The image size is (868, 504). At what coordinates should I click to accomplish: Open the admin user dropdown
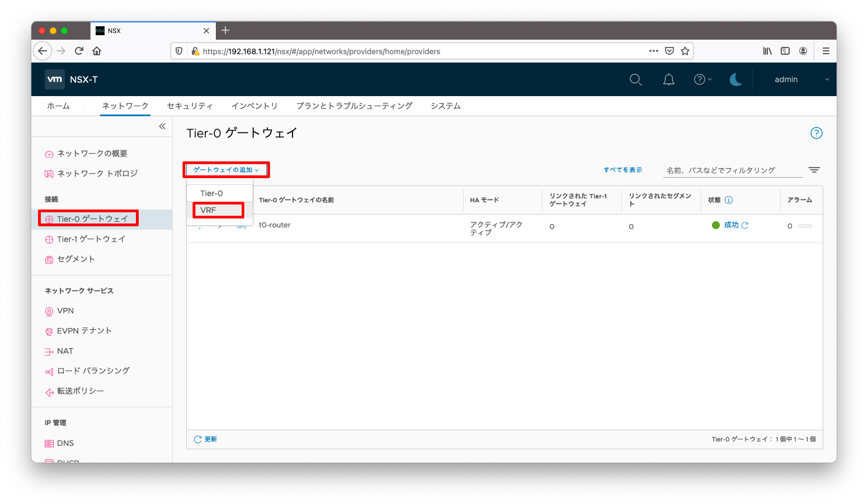[x=801, y=79]
